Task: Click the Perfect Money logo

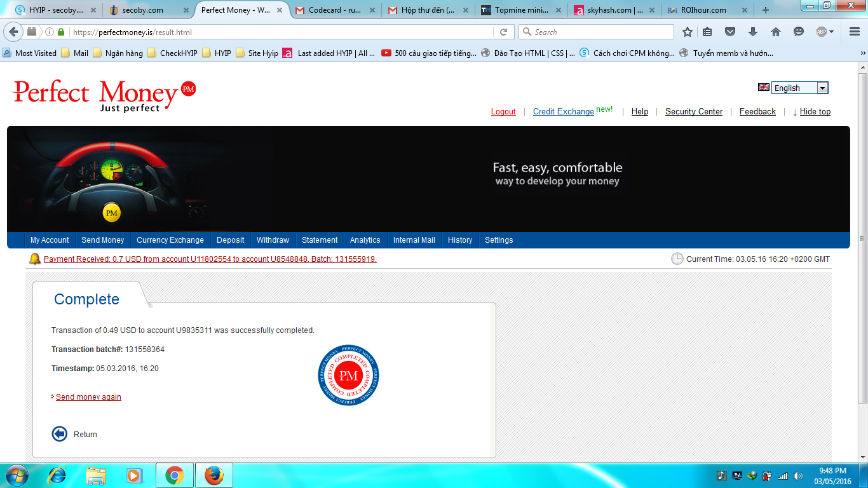Action: tap(104, 96)
